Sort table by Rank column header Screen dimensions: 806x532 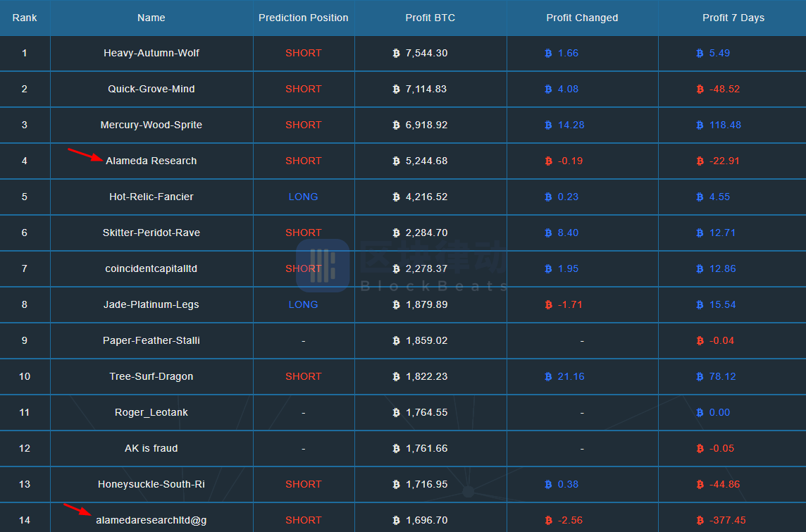(x=25, y=18)
